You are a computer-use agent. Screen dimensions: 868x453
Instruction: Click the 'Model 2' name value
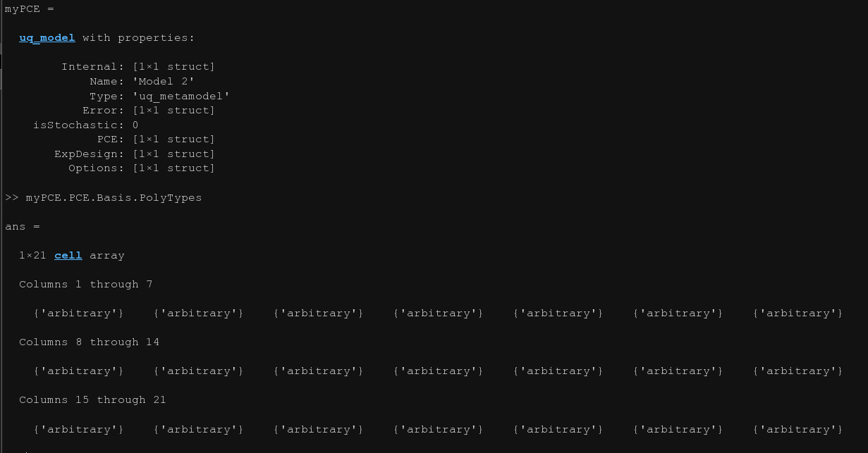click(x=163, y=82)
